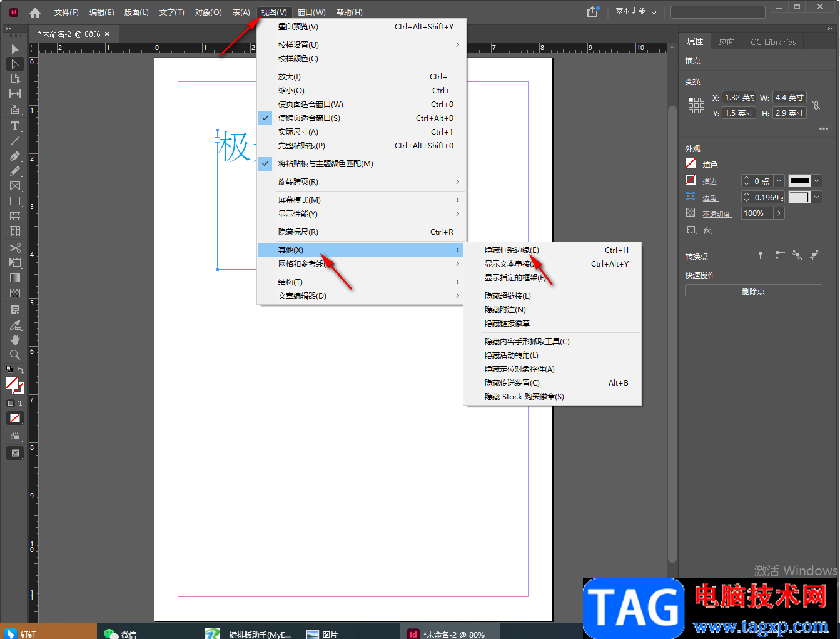The width and height of the screenshot is (840, 639).
Task: Switch to the 页面 panel tab
Action: [726, 41]
